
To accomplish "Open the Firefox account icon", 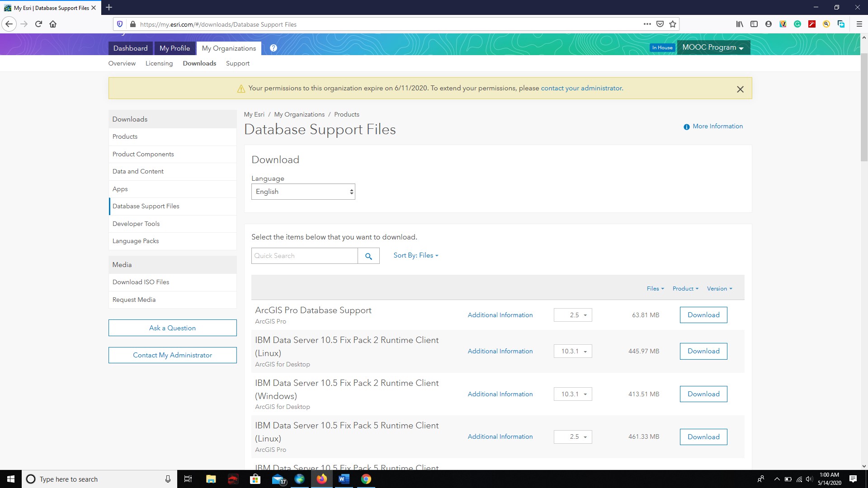I will point(769,24).
